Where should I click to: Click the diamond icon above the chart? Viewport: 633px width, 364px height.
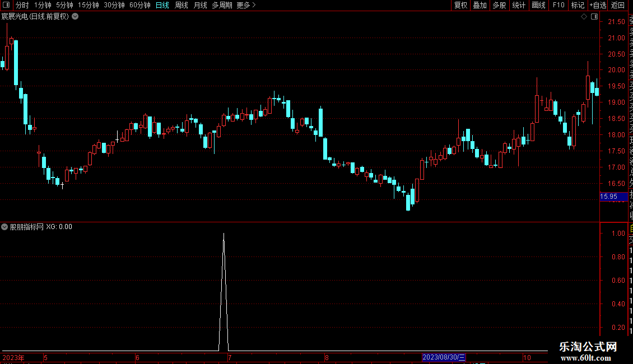click(584, 17)
